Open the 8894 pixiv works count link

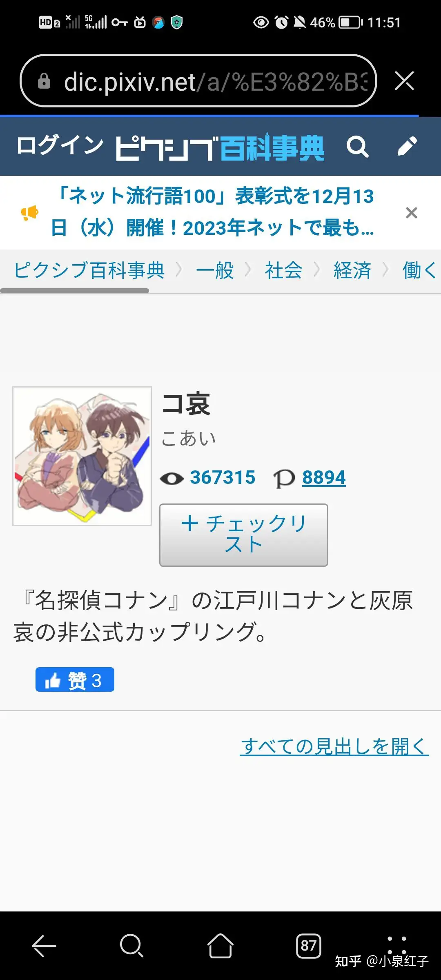pyautogui.click(x=324, y=477)
